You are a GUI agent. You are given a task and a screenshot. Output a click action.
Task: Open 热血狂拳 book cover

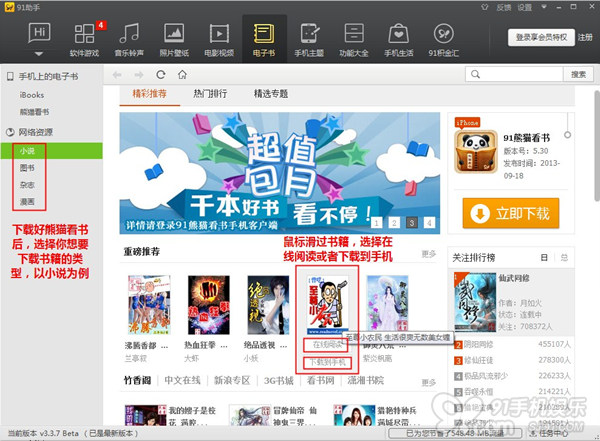(x=209, y=305)
